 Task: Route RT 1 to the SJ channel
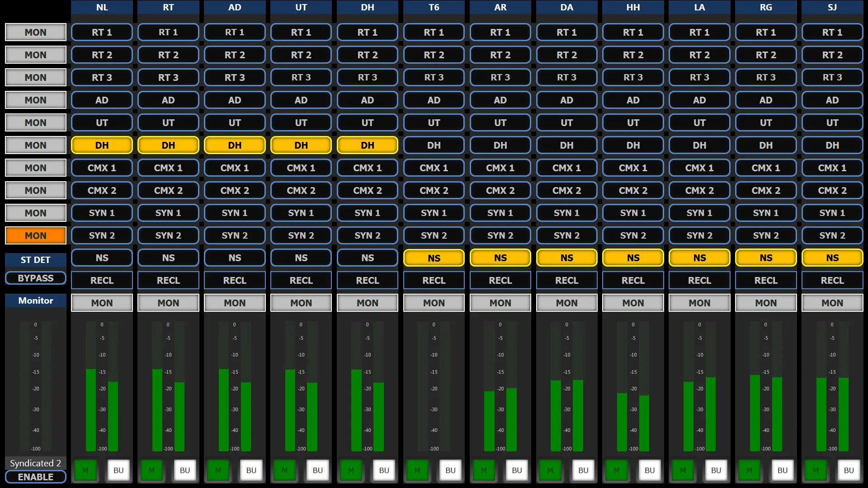832,32
